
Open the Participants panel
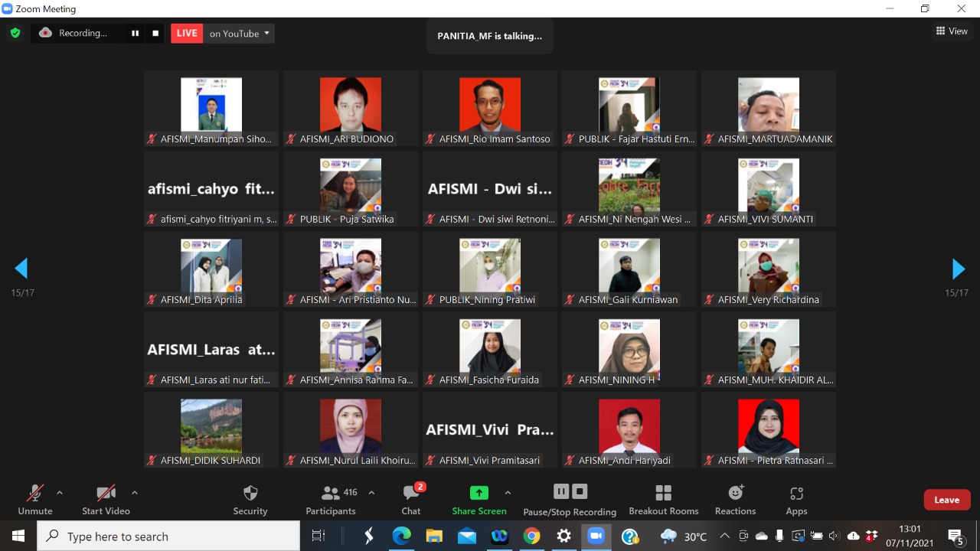pos(331,500)
